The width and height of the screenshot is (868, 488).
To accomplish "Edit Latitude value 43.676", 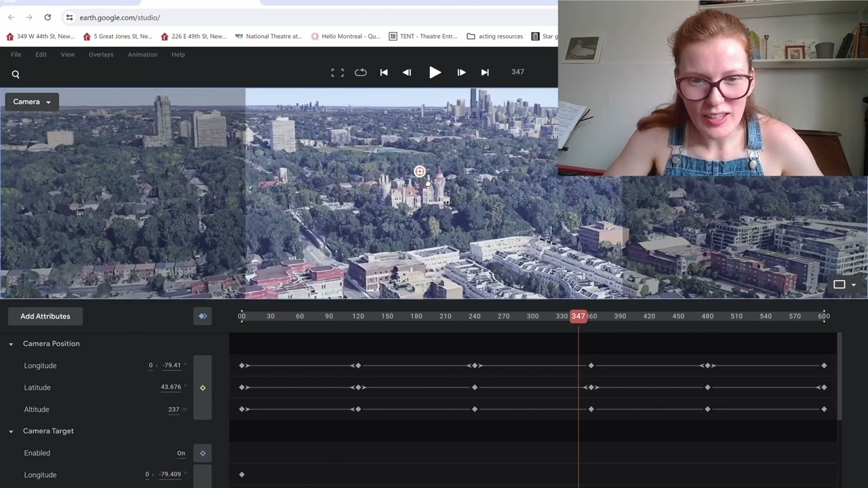I will [171, 387].
